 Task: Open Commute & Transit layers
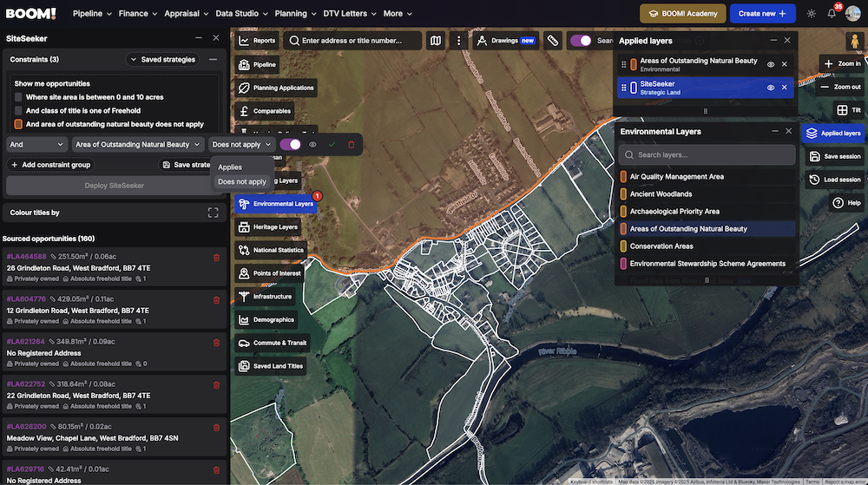(273, 343)
